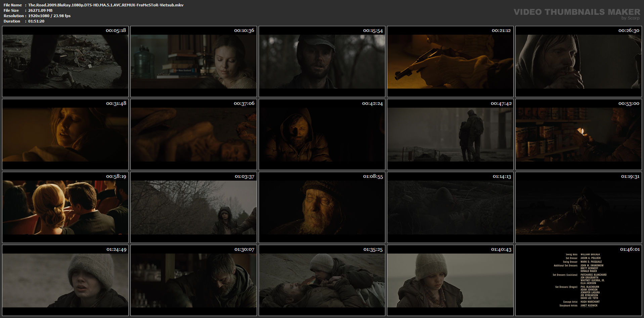The image size is (644, 318).
Task: Open the 00:37:06 thumbnail
Action: (x=194, y=134)
